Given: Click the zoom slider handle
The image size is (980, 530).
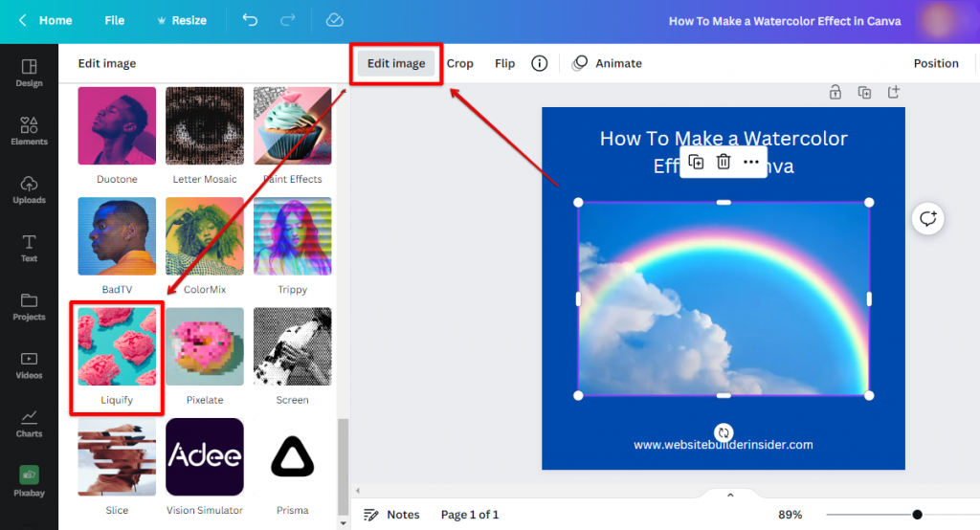Looking at the screenshot, I should 917,515.
